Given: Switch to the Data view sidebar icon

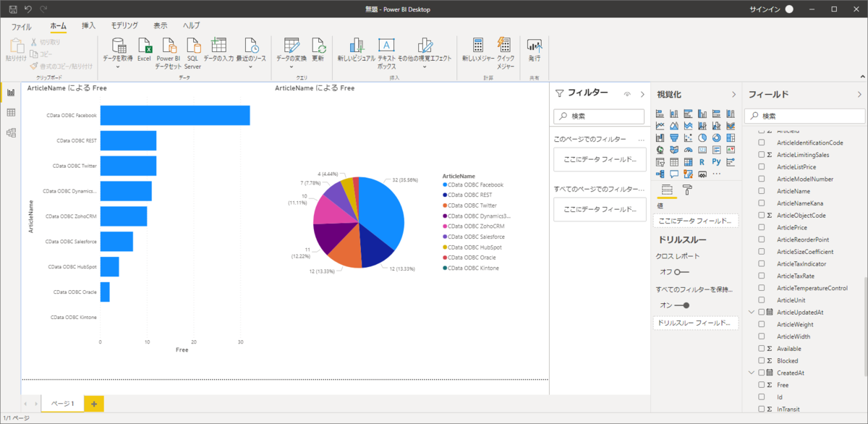Looking at the screenshot, I should (x=11, y=112).
